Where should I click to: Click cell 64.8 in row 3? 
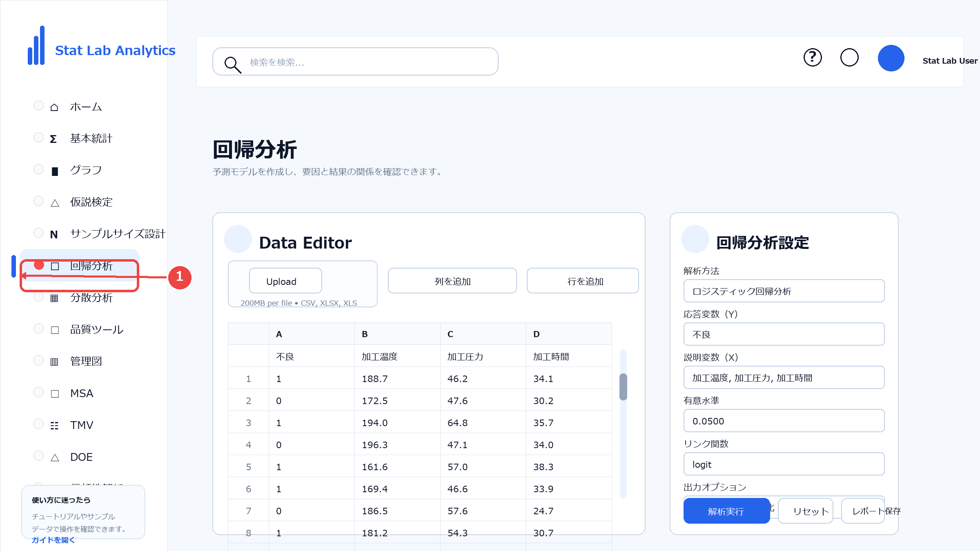coord(483,422)
